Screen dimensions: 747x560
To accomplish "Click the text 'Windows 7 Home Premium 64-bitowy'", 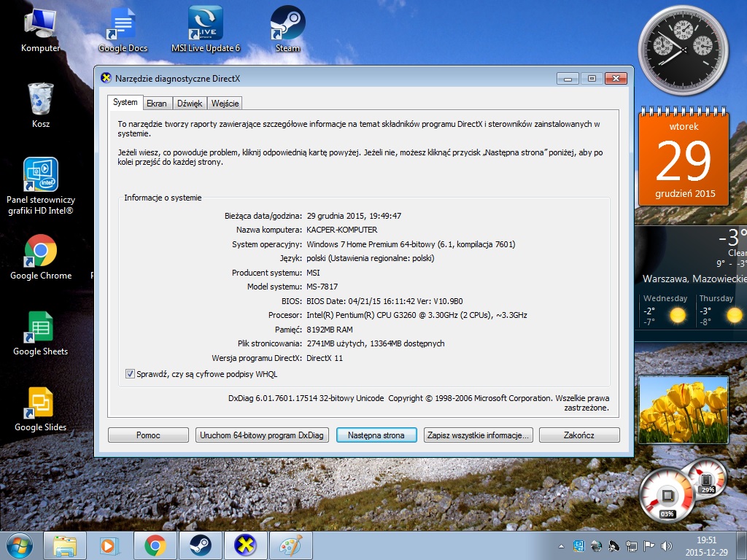I will pos(371,244).
